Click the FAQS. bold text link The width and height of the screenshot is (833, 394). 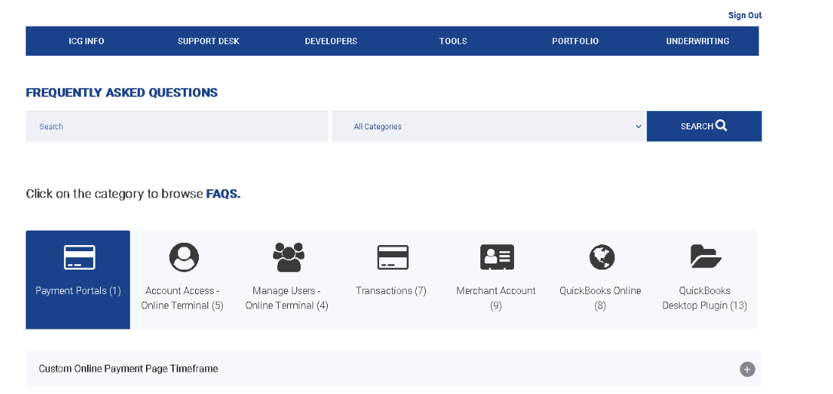coord(223,194)
